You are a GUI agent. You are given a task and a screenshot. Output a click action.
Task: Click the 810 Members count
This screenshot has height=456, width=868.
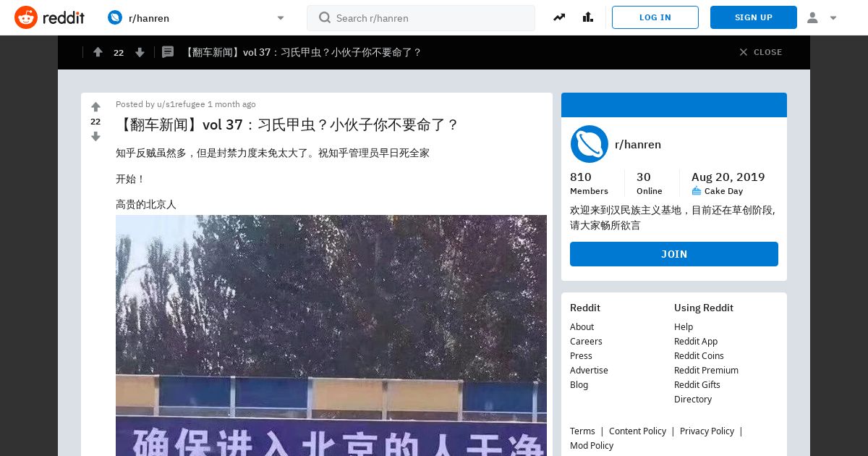[x=589, y=183]
